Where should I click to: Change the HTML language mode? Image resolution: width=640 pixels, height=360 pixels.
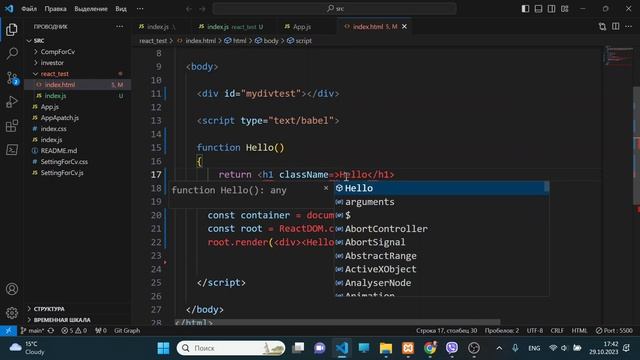pyautogui.click(x=579, y=331)
